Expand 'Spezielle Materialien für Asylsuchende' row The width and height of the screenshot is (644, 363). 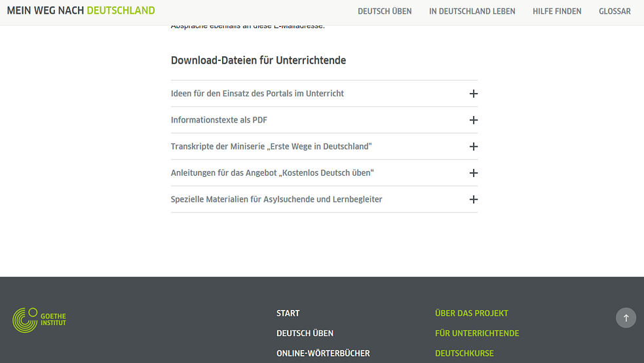(x=276, y=199)
